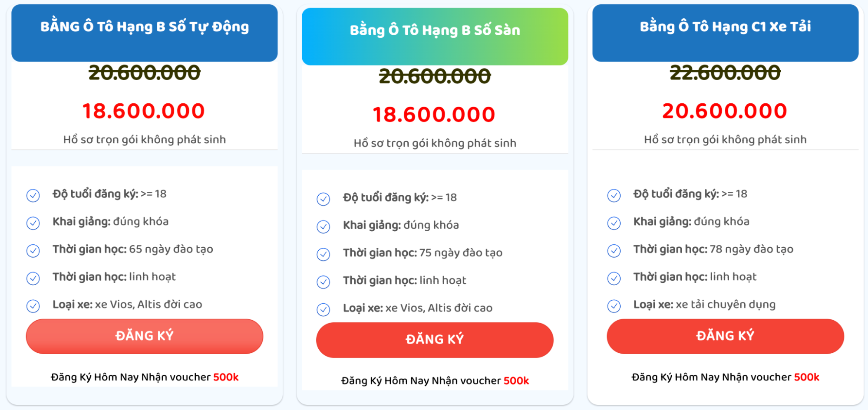Click the crossed-out 22.600.000 original price
868x410 pixels.
coord(725,72)
